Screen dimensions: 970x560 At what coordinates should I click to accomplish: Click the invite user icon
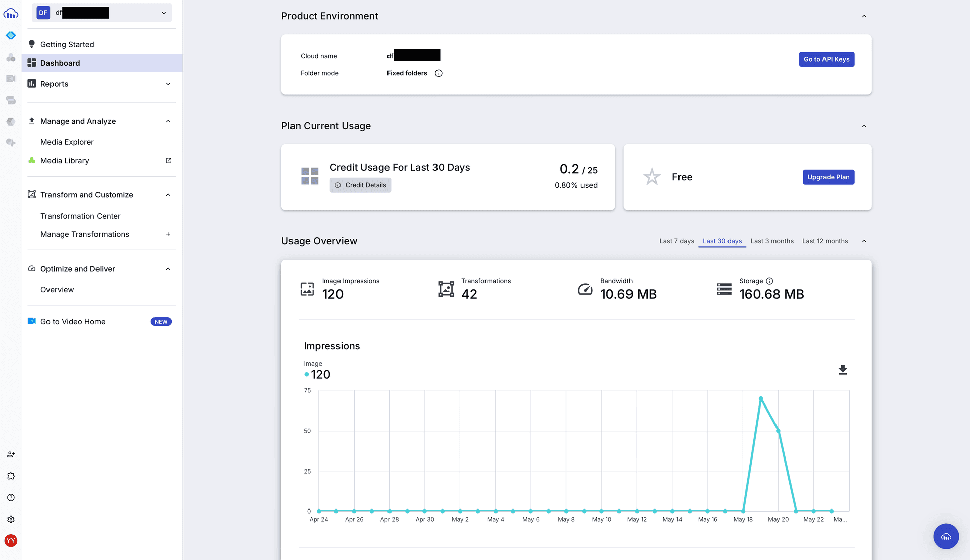click(11, 454)
